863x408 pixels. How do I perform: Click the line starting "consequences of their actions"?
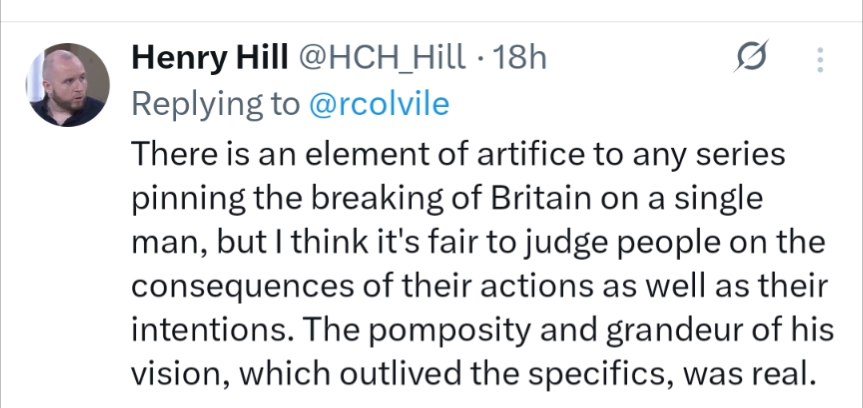(x=477, y=286)
